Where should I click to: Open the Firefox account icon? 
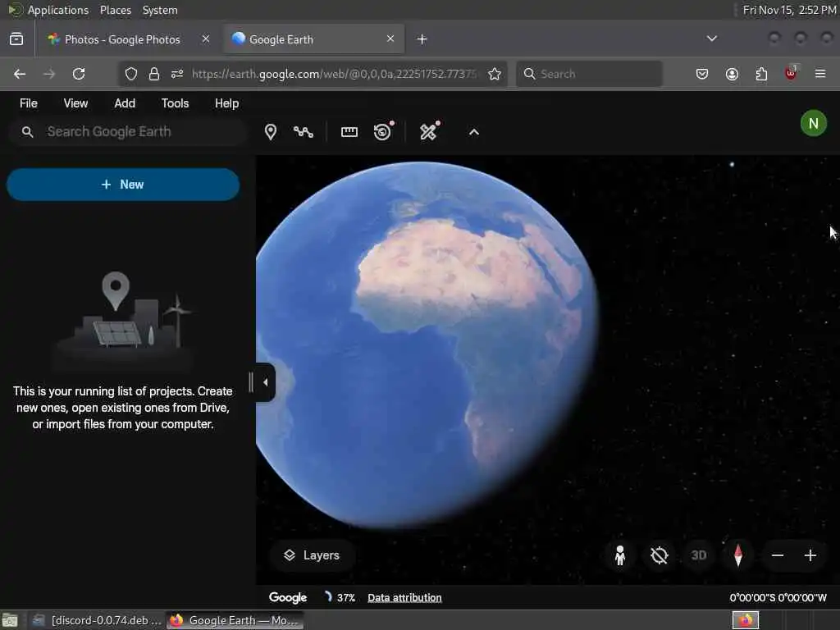pos(732,74)
